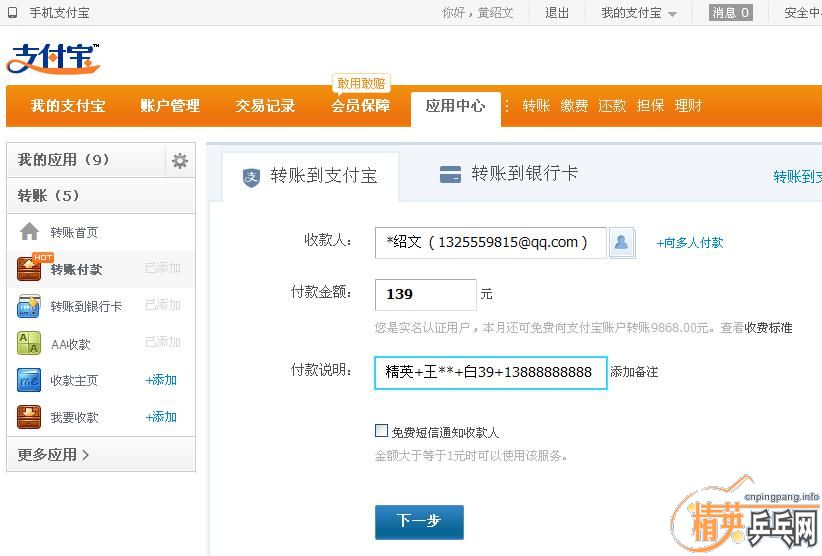This screenshot has height=556, width=822.
Task: Switch to 转账到银行卡 tab
Action: coord(509,174)
